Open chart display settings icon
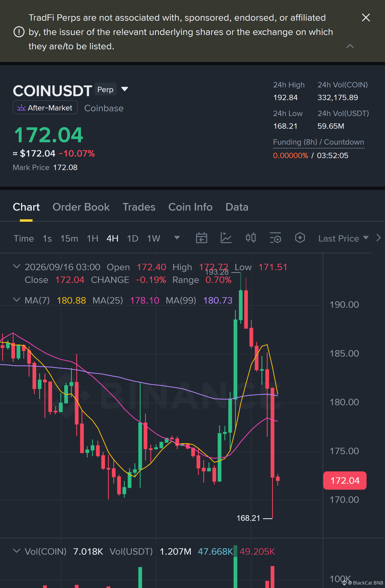385x588 pixels. pos(275,238)
